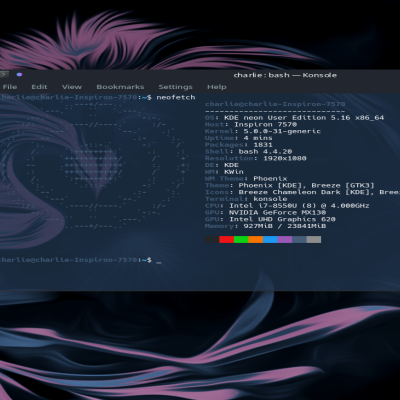Screen dimensions: 400x400
Task: Click the 'Phoenix [KDE], Breeze [GTK3]' theme text
Action: click(307, 185)
